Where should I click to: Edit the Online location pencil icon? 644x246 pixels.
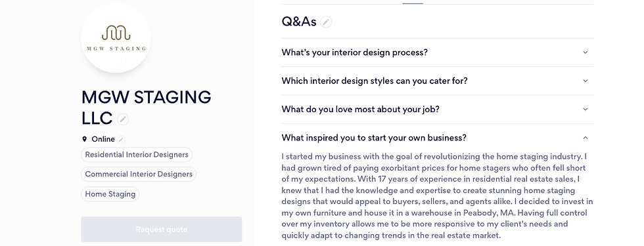click(121, 139)
